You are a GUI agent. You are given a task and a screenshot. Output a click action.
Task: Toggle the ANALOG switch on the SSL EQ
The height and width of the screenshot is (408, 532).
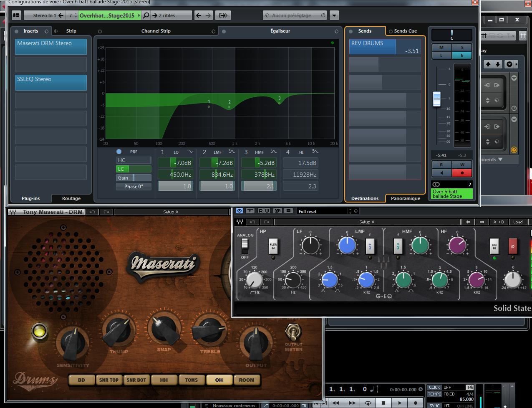245,246
